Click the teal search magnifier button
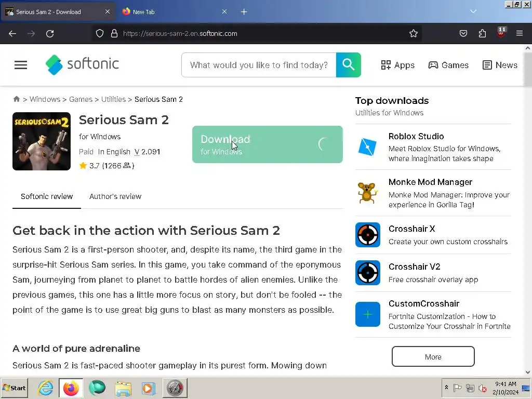The height and width of the screenshot is (399, 532). pos(349,65)
